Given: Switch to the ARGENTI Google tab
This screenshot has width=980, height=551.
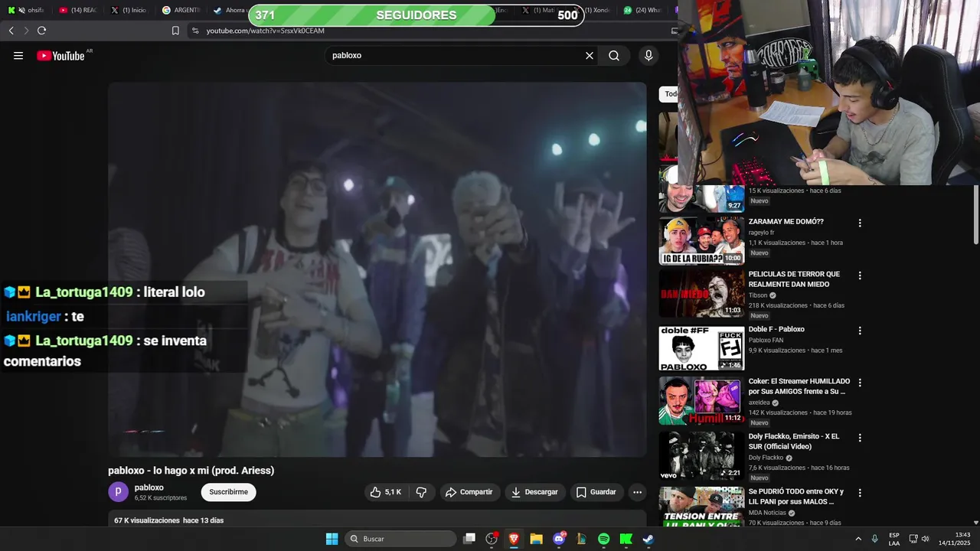Looking at the screenshot, I should (181, 10).
